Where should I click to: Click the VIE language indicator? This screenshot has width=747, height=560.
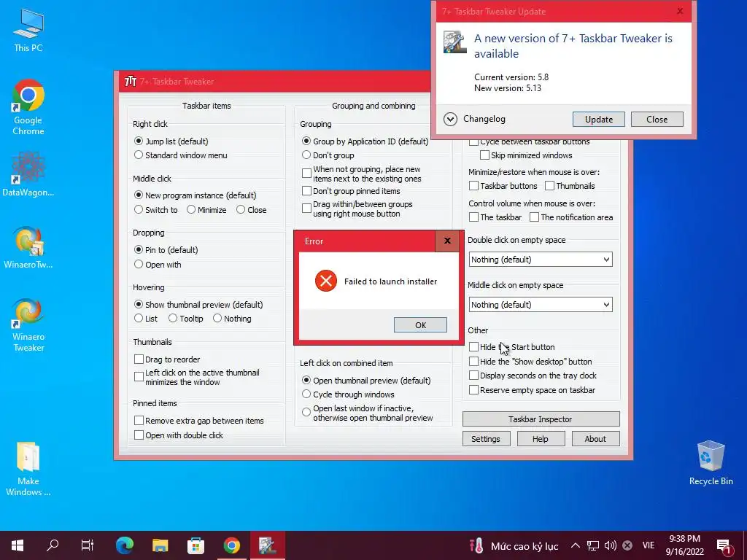649,545
